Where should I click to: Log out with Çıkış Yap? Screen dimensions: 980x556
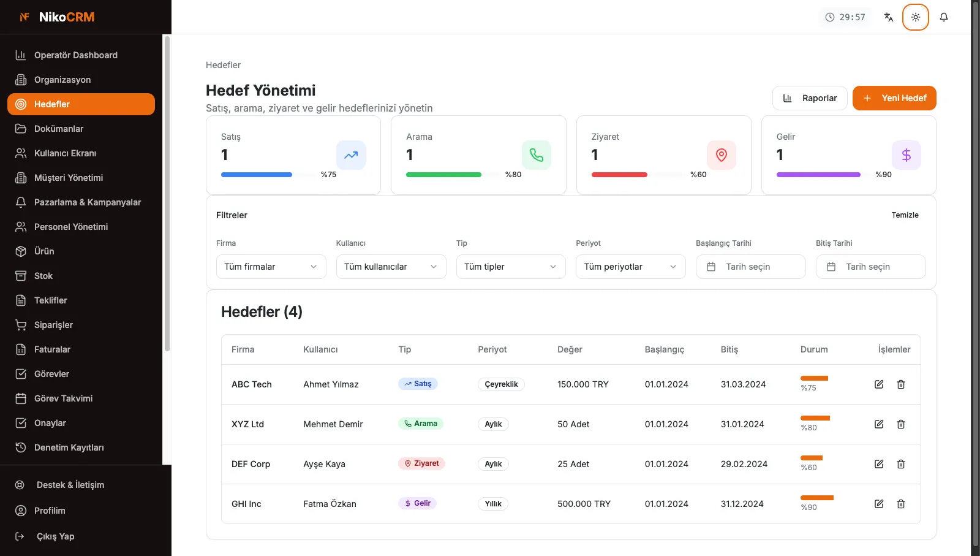[x=86, y=536]
